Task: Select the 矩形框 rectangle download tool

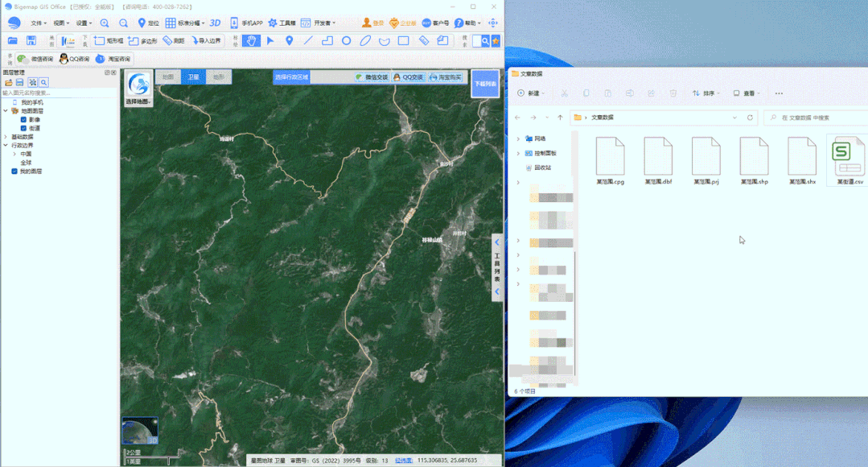Action: [x=109, y=41]
